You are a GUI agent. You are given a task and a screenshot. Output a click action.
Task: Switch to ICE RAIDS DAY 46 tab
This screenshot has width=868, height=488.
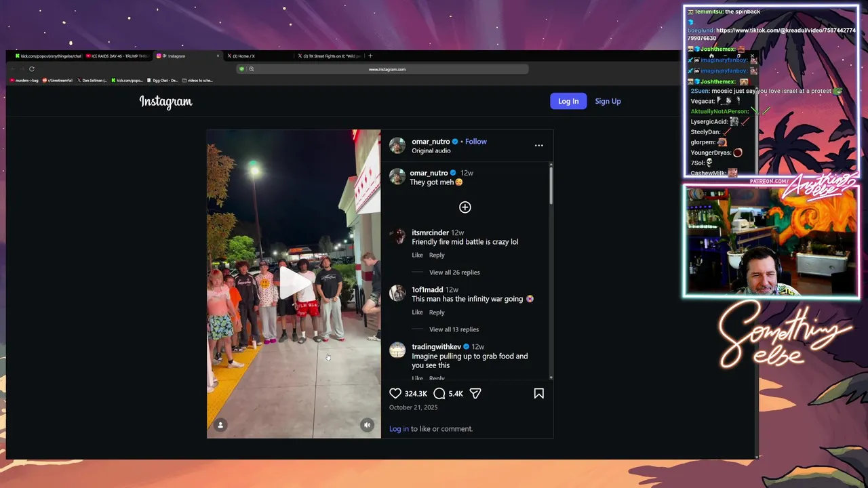click(x=118, y=56)
